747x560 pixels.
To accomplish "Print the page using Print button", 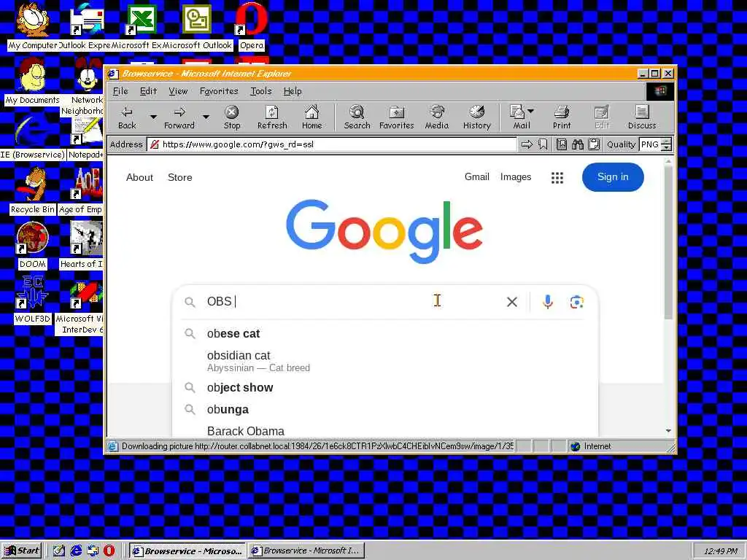I will coord(562,117).
